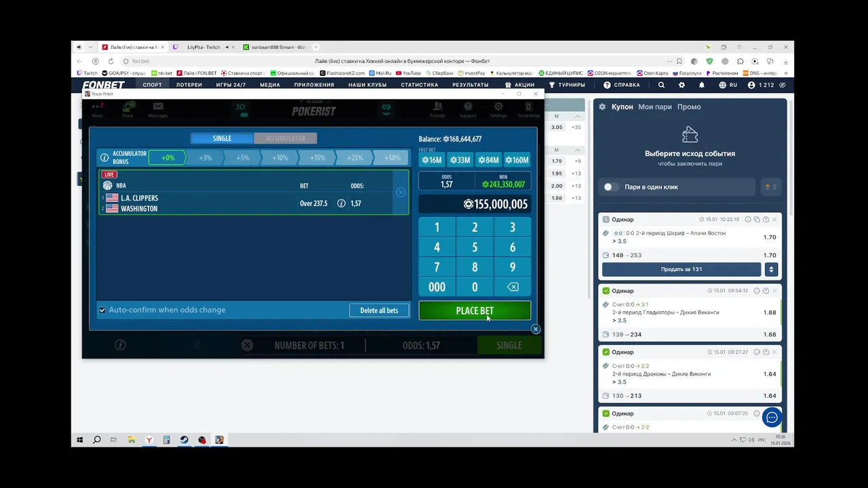Tap keypad 000 key
The image size is (868, 488).
pos(437,287)
